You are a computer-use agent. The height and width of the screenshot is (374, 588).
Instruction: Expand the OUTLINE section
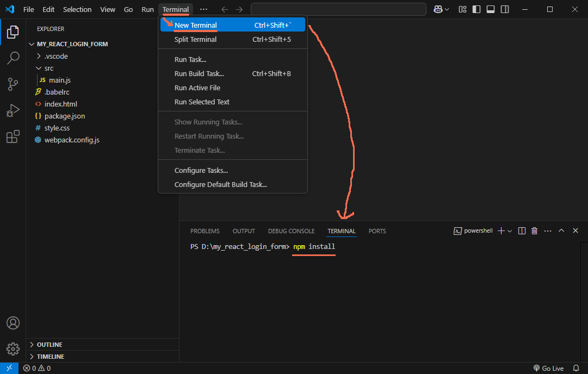[49, 345]
